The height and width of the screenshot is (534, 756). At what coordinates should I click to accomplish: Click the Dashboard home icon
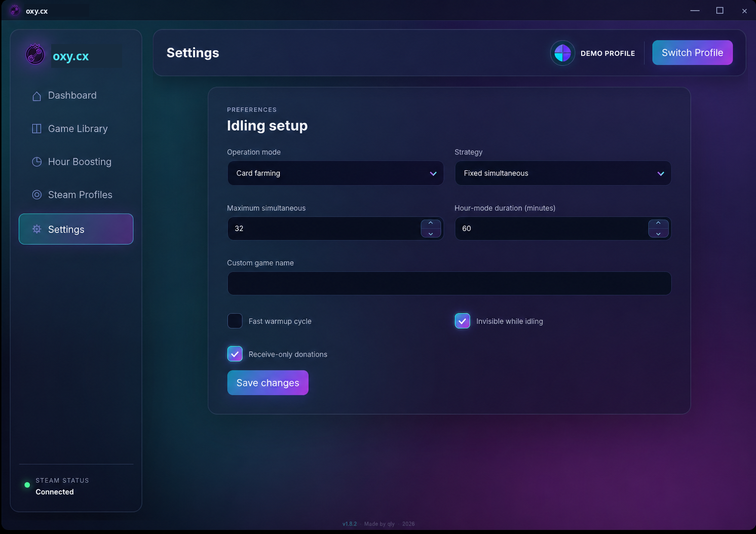36,96
